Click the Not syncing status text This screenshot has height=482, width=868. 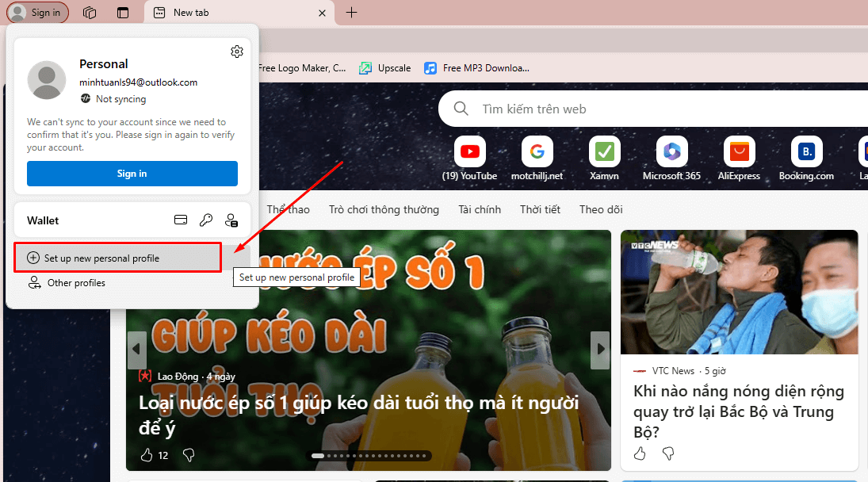[120, 99]
